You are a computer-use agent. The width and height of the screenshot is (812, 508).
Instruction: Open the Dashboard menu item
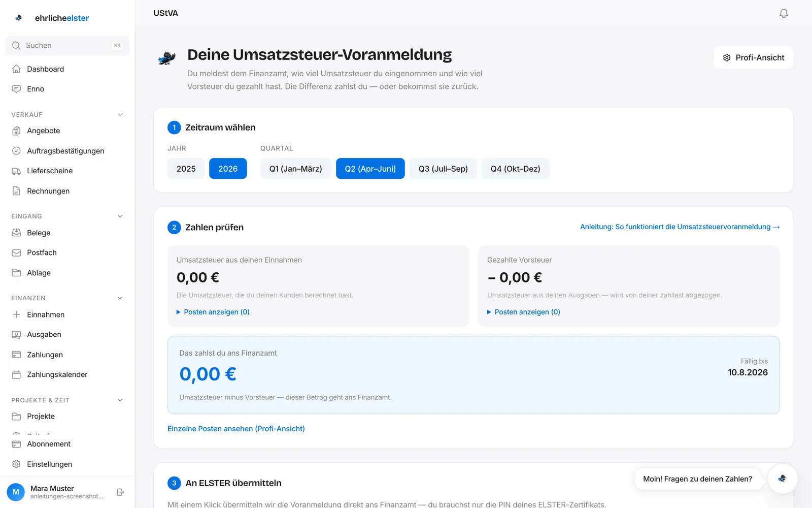(67, 69)
